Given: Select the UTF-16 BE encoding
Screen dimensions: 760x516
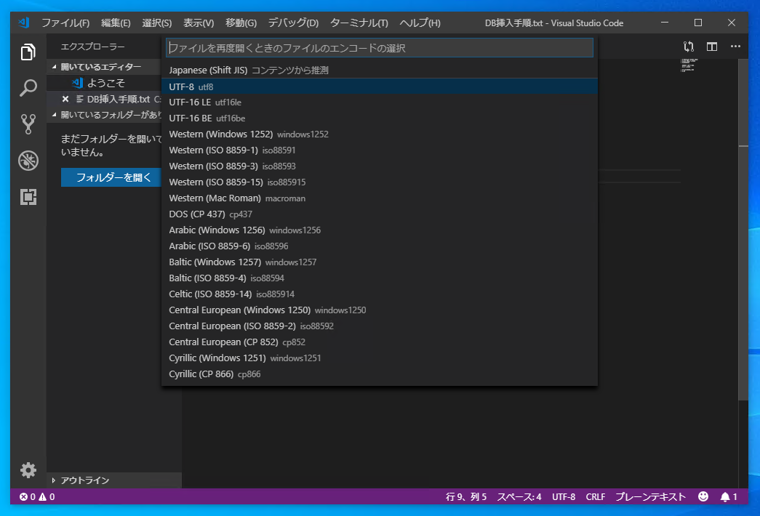Looking at the screenshot, I should (x=380, y=118).
